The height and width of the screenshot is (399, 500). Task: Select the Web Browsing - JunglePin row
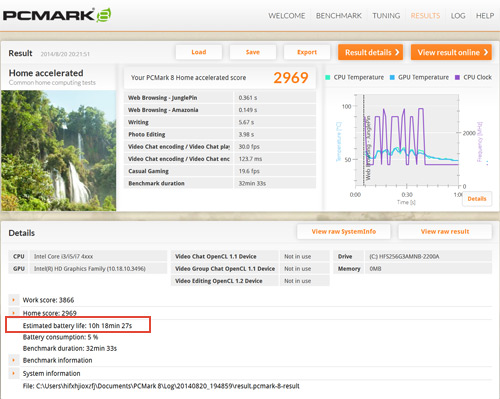(x=220, y=98)
